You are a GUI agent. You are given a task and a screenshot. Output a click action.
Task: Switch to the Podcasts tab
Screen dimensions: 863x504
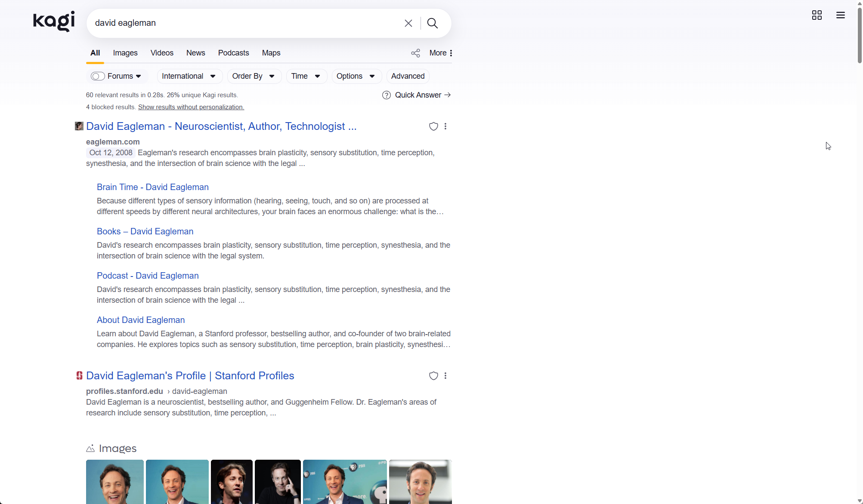point(233,53)
